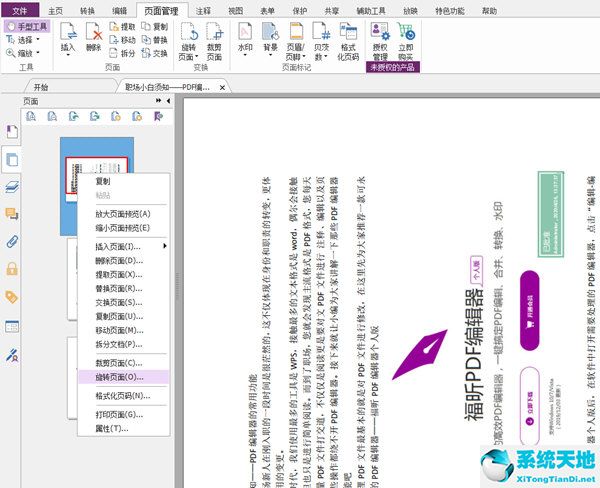Switch to the Protect (保护) ribbon tab
Image resolution: width=600 pixels, height=488 pixels.
pos(300,11)
